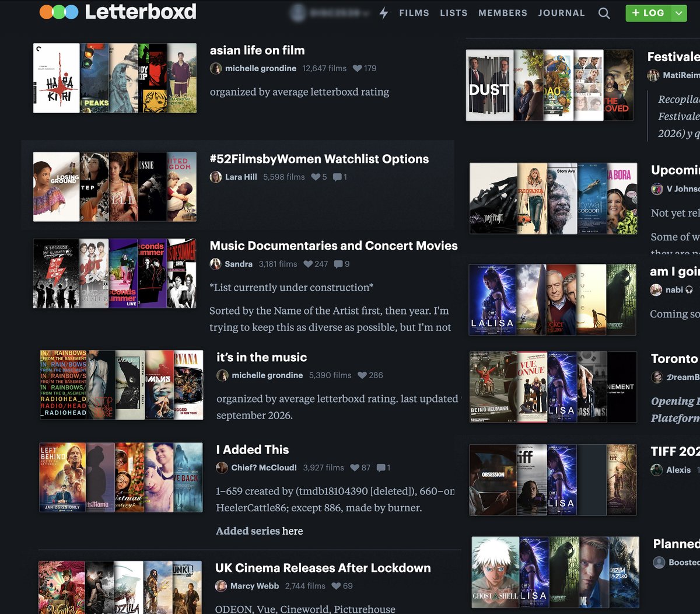Click the Being Heumann poster thumbnail
Viewport: 700px width, 614px height.
[493, 387]
